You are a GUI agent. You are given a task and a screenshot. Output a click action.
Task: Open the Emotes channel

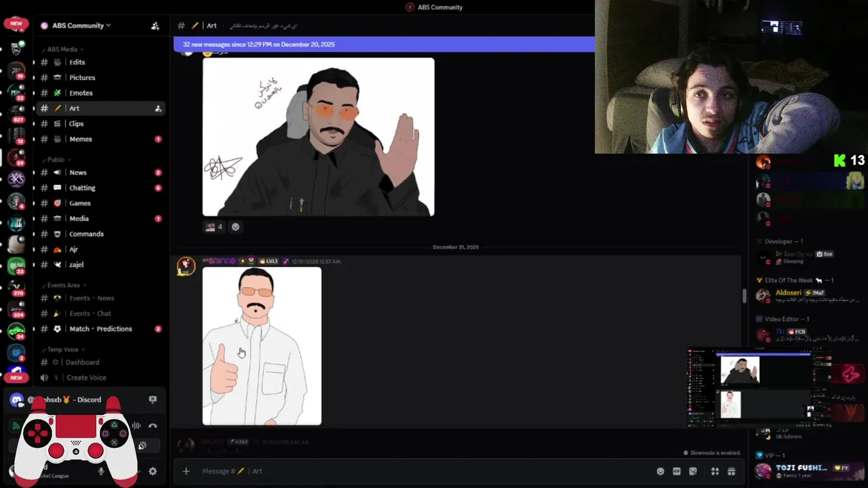[x=100, y=93]
